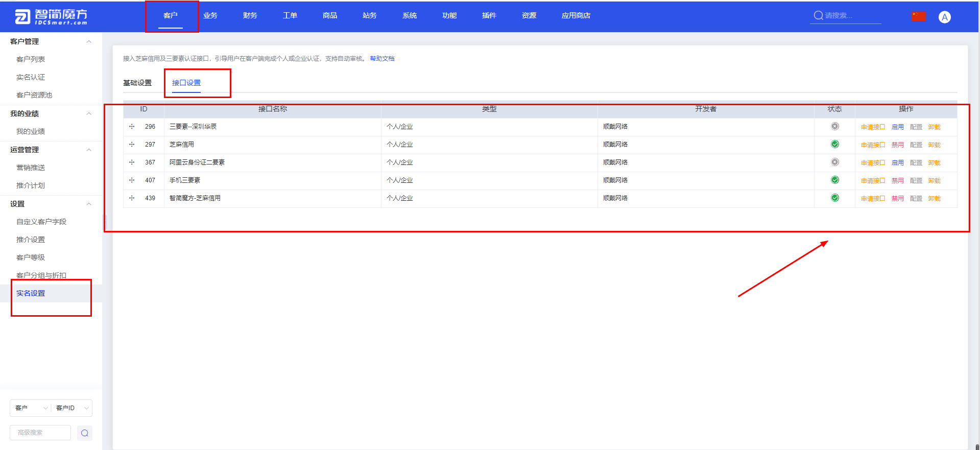Open the 财务 top navigation menu

tap(250, 16)
